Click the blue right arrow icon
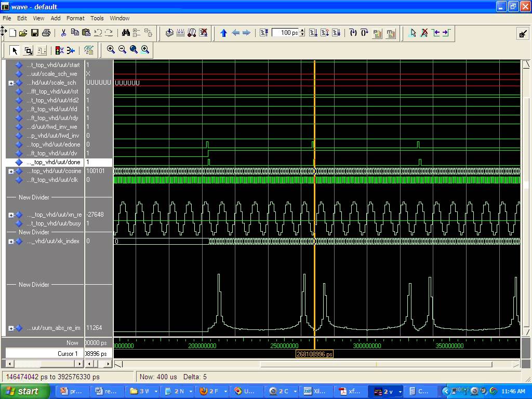 point(247,33)
